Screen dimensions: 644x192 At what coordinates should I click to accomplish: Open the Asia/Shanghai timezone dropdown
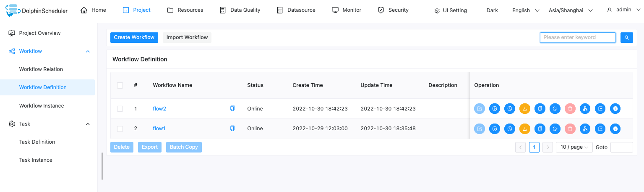pos(571,11)
